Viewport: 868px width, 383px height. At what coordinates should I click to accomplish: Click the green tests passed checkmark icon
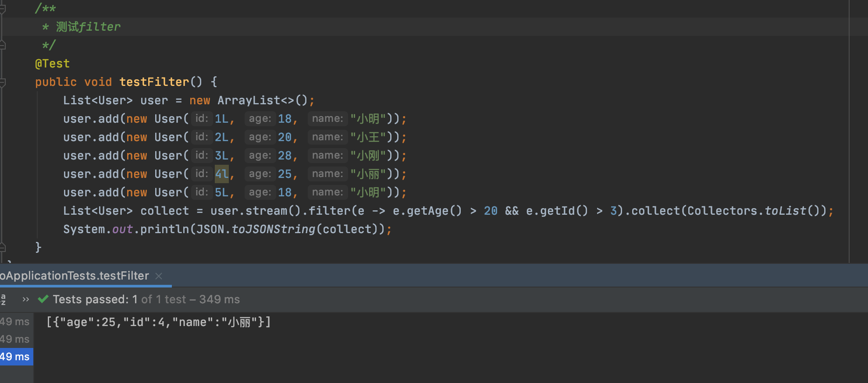(x=43, y=299)
